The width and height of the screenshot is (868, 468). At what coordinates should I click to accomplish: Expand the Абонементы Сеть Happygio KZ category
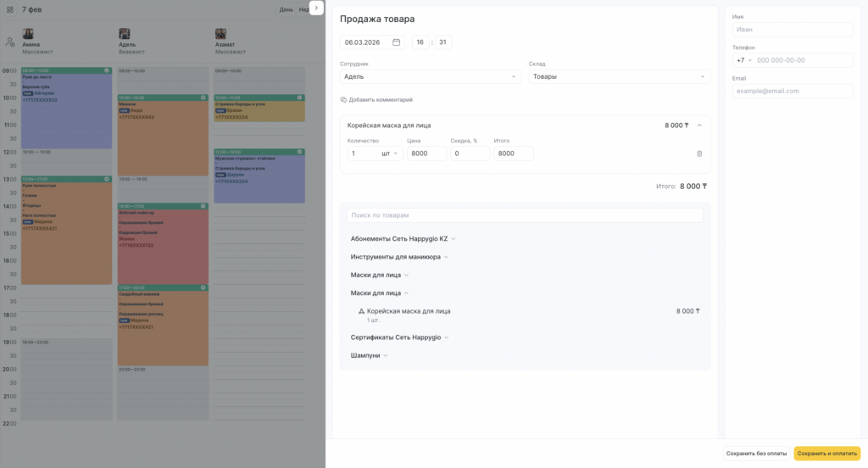403,239
